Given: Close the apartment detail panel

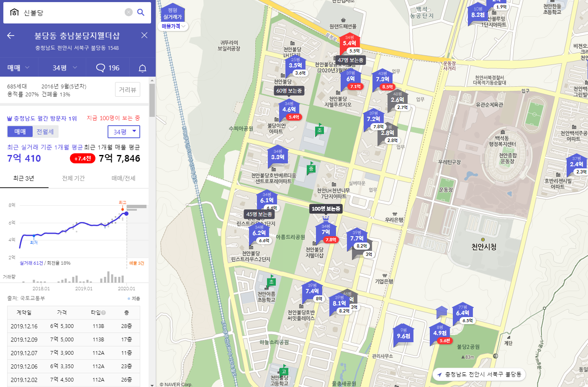Looking at the screenshot, I should pos(144,35).
